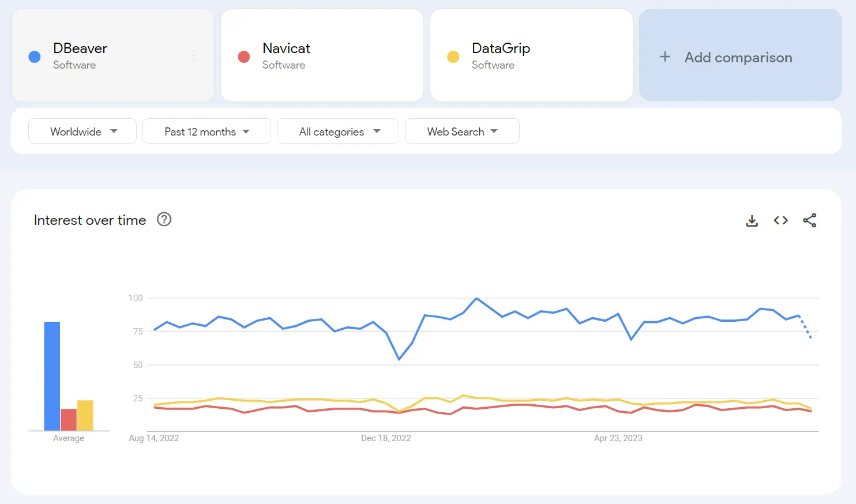Open DBeaver term options menu
The width and height of the screenshot is (856, 504).
(194, 56)
